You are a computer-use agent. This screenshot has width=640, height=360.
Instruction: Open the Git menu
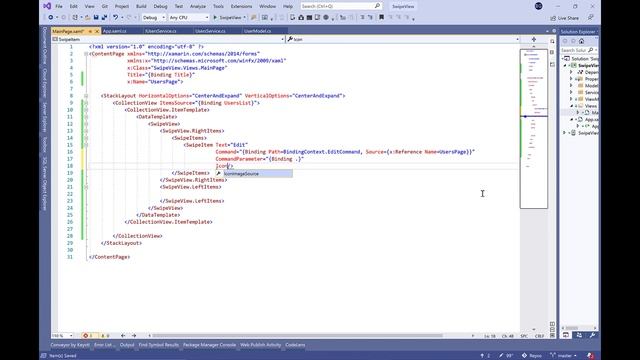click(104, 6)
